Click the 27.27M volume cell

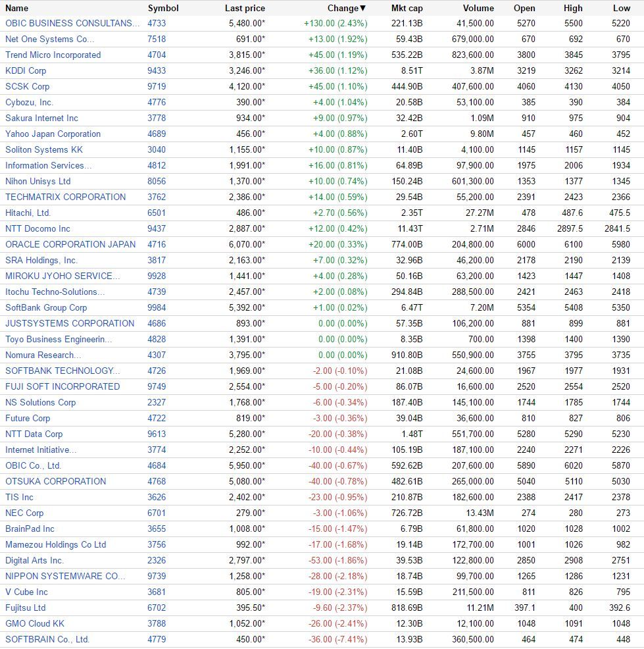click(x=480, y=213)
